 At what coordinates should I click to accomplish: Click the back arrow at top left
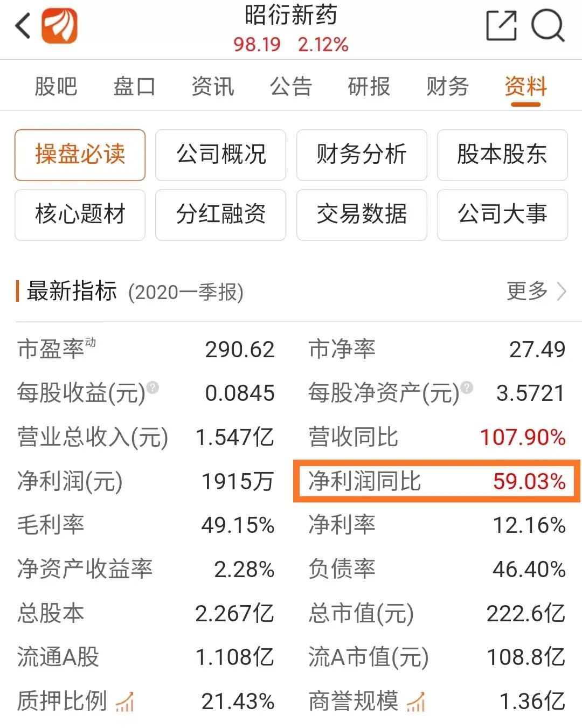tap(21, 25)
